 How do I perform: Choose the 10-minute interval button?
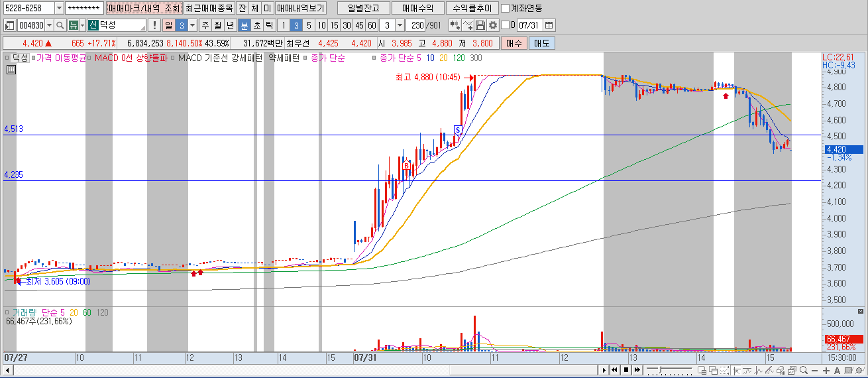coord(321,25)
